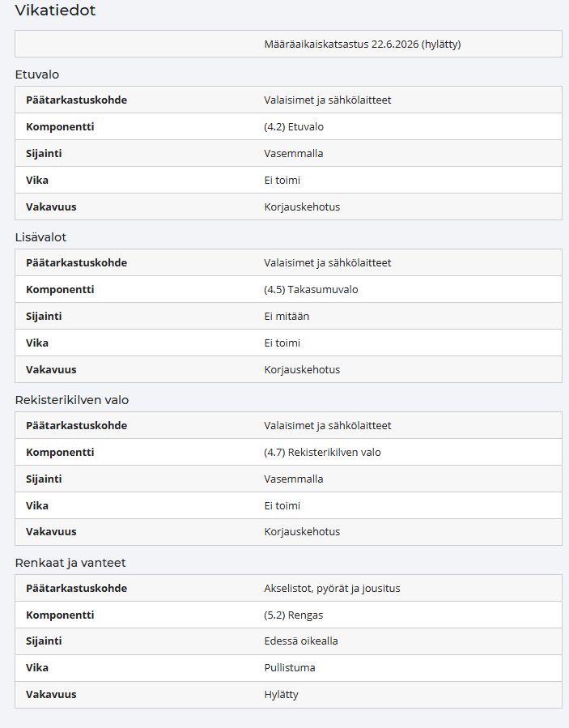Screen dimensions: 569x728
Task: Select the (4.7) Rekisterikilven valo value
Action: pos(322,452)
